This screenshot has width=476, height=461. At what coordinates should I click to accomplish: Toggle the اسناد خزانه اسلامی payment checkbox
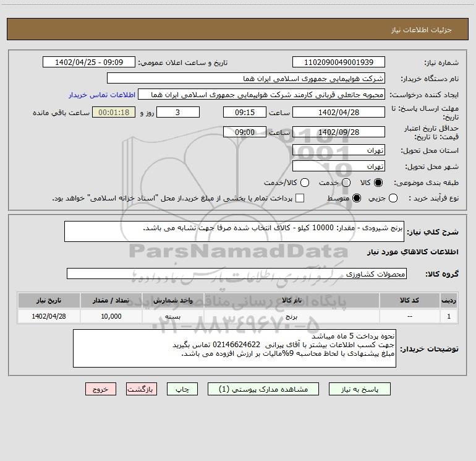point(300,198)
